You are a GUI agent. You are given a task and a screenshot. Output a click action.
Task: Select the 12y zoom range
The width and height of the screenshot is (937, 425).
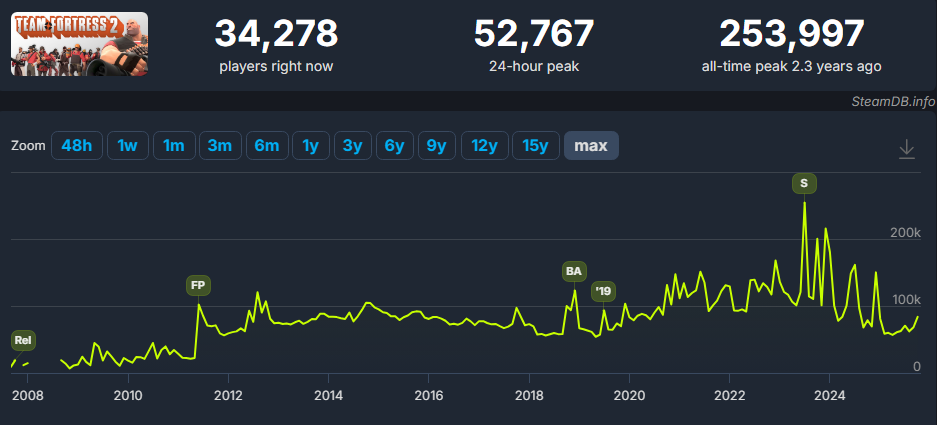(484, 146)
